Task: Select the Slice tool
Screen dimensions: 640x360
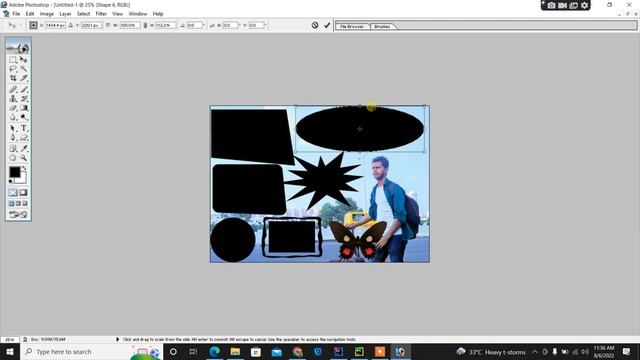Action: (24, 78)
